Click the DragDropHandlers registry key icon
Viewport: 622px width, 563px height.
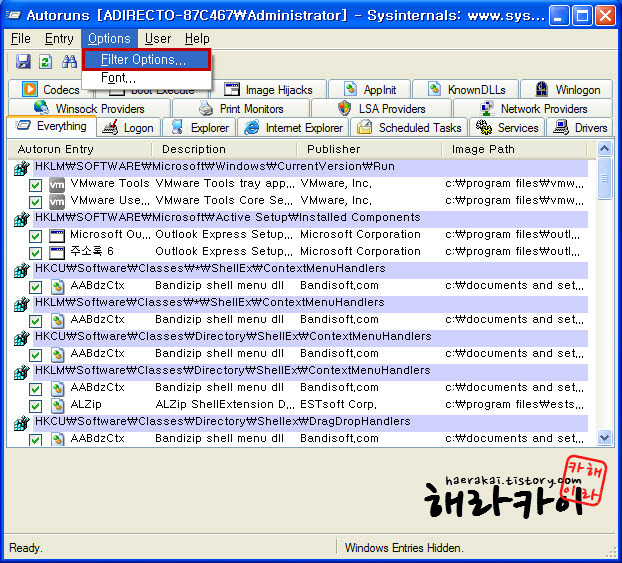pos(22,423)
